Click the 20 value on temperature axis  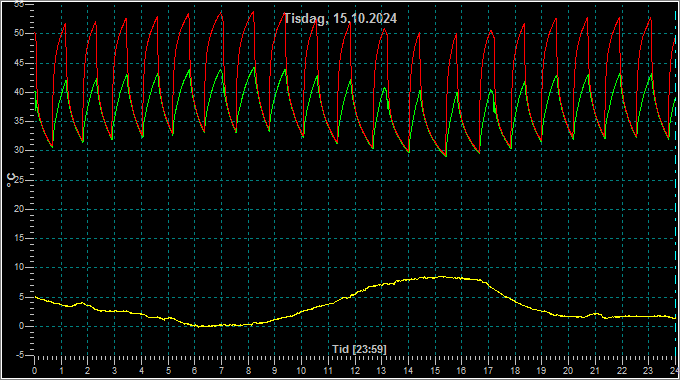(19, 209)
